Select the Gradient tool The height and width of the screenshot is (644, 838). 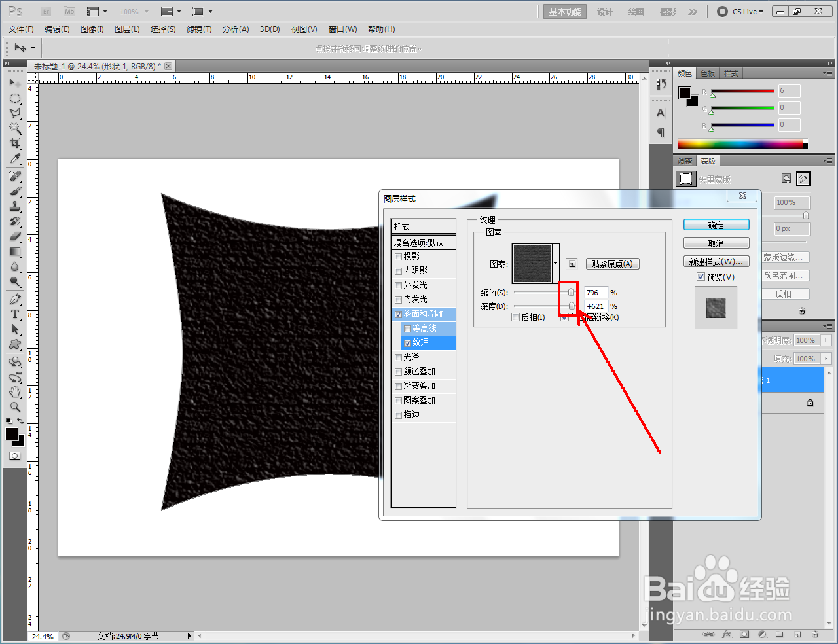click(15, 251)
